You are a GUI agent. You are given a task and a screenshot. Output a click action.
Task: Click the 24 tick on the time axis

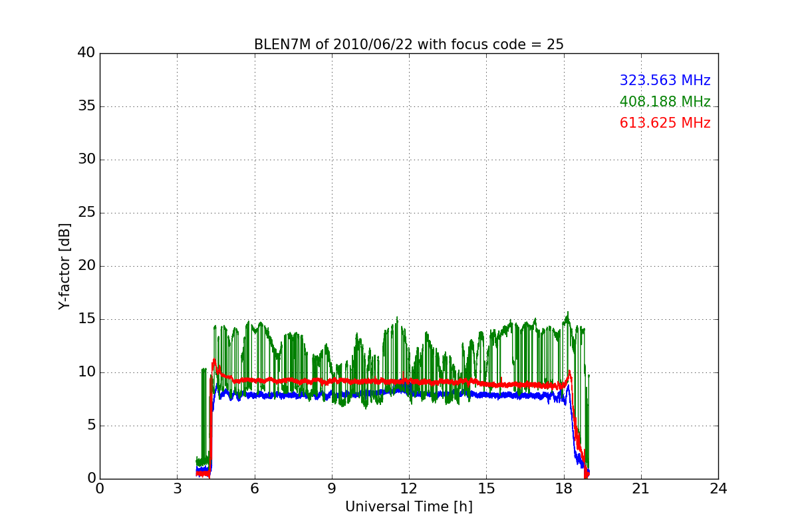718,489
